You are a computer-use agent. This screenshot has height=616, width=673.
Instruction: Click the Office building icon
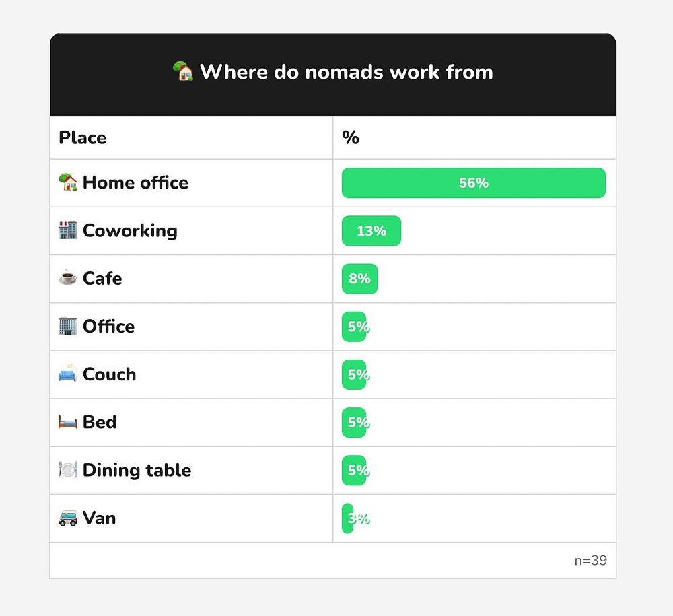pyautogui.click(x=68, y=327)
